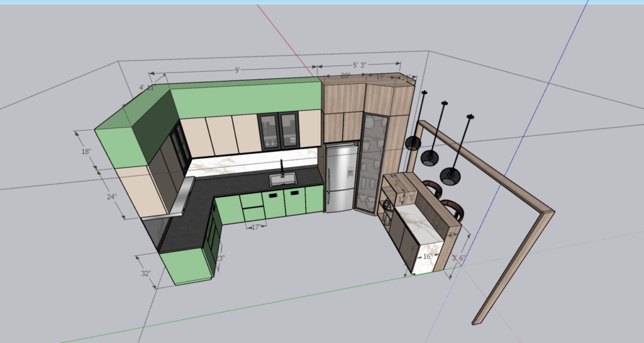Click the 5' 3" dimension label

(359, 65)
